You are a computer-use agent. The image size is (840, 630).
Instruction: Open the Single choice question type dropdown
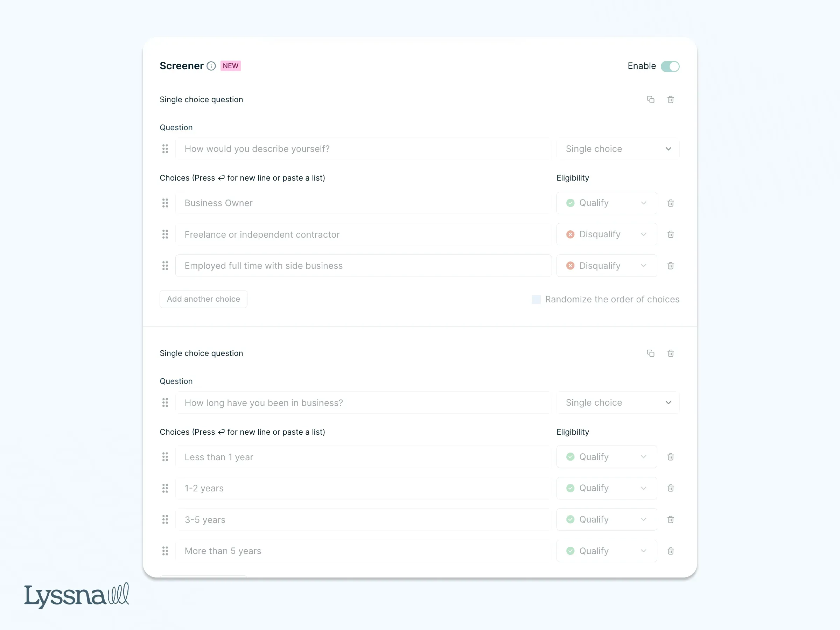pyautogui.click(x=618, y=148)
